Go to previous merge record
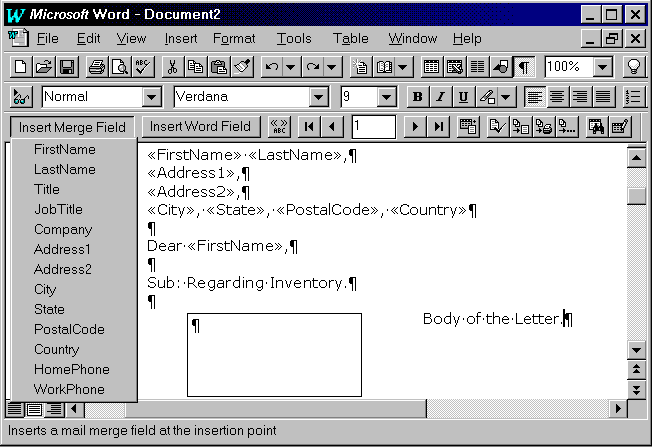Screen dimensions: 652x447 point(331,126)
